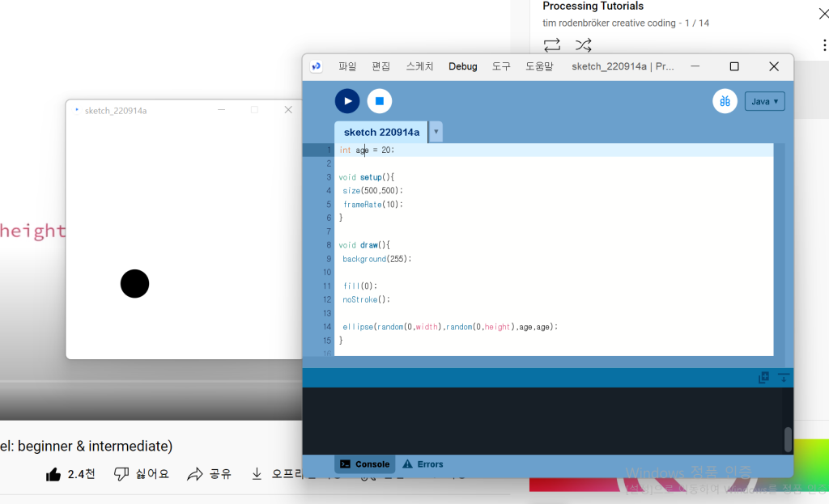Click the copy console output icon
The image size is (829, 504).
point(763,377)
